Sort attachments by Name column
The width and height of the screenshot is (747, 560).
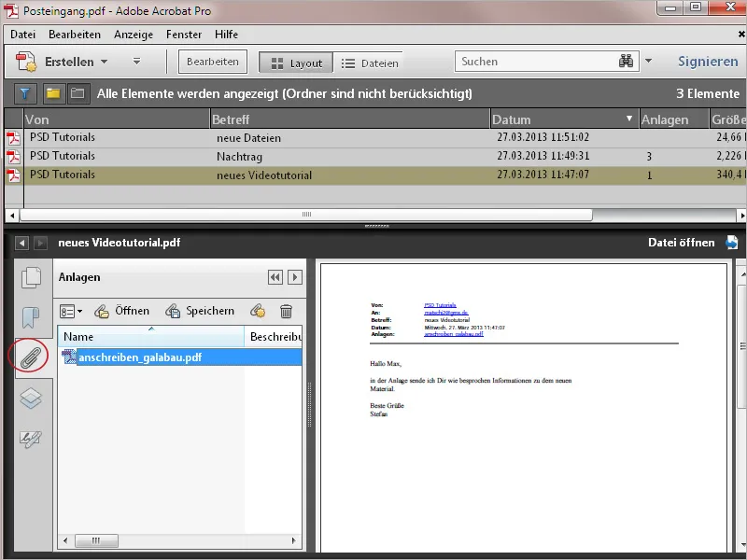point(151,337)
